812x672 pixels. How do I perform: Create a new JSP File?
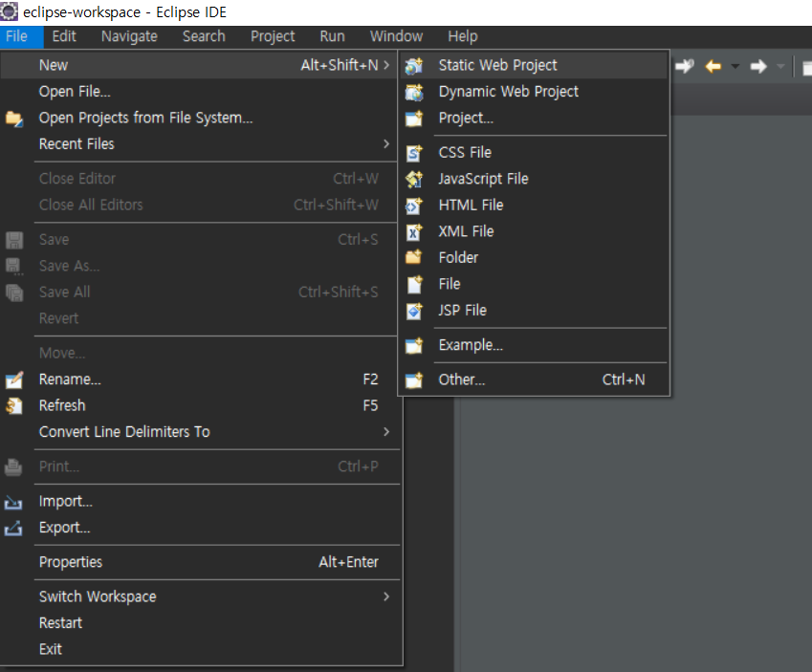[534, 310]
